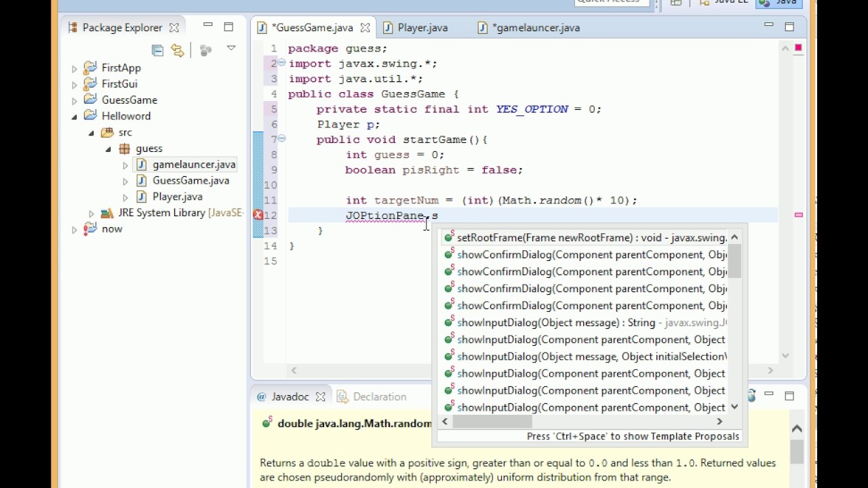Toggle Link with Editor in Package Explorer

178,50
